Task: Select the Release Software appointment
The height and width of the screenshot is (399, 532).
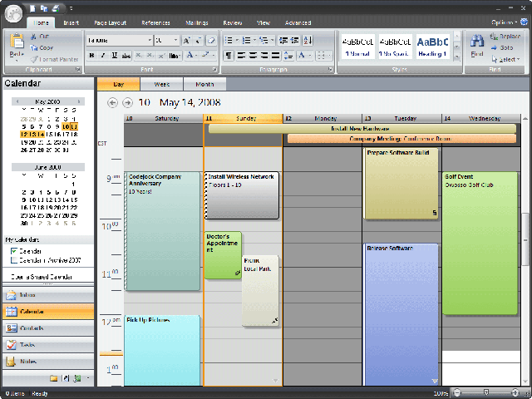Action: coord(401,314)
